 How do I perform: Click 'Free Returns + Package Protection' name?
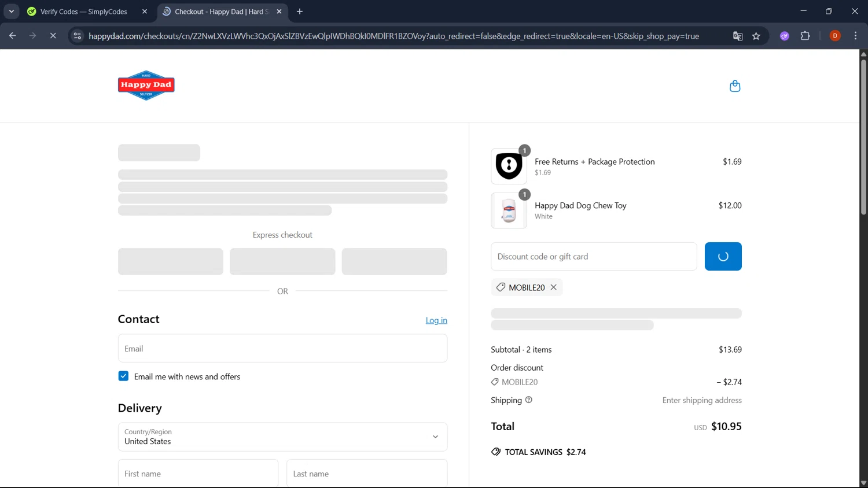pos(594,162)
